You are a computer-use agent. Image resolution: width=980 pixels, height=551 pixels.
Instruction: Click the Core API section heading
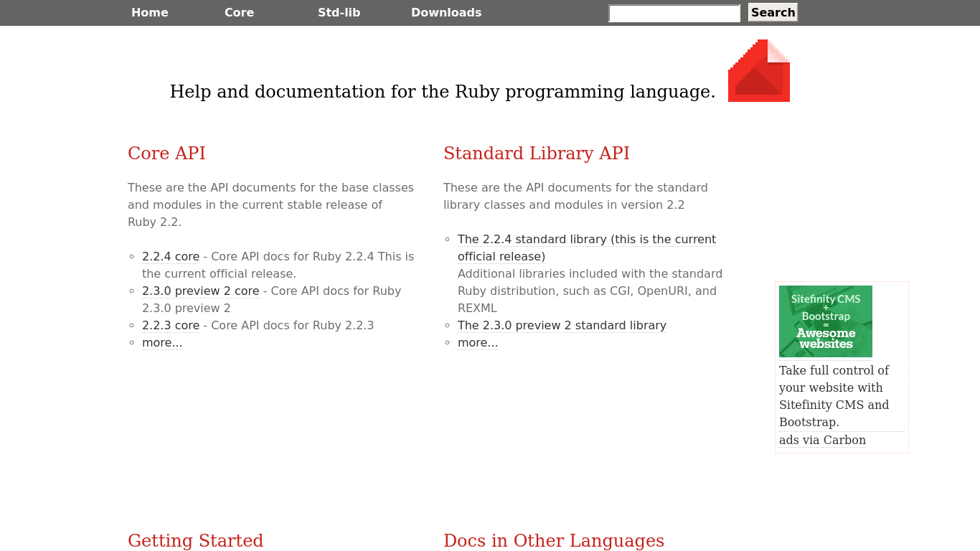(166, 153)
